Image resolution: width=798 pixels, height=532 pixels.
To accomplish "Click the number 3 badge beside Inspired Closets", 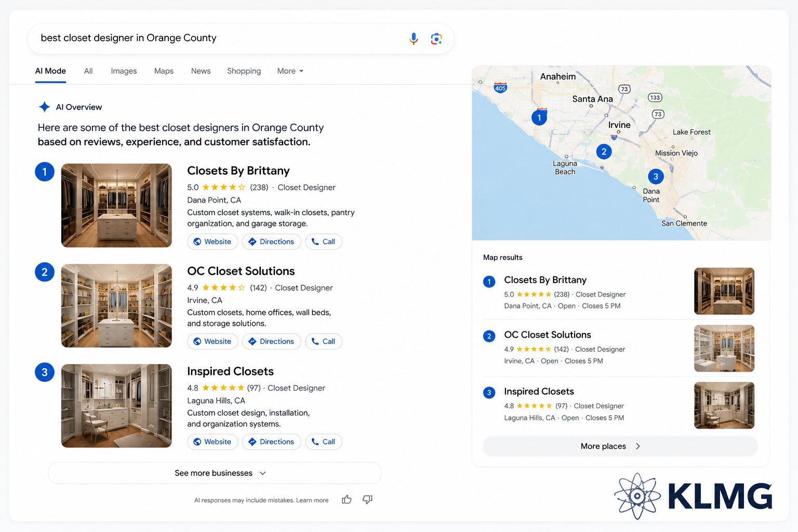I will click(x=45, y=373).
